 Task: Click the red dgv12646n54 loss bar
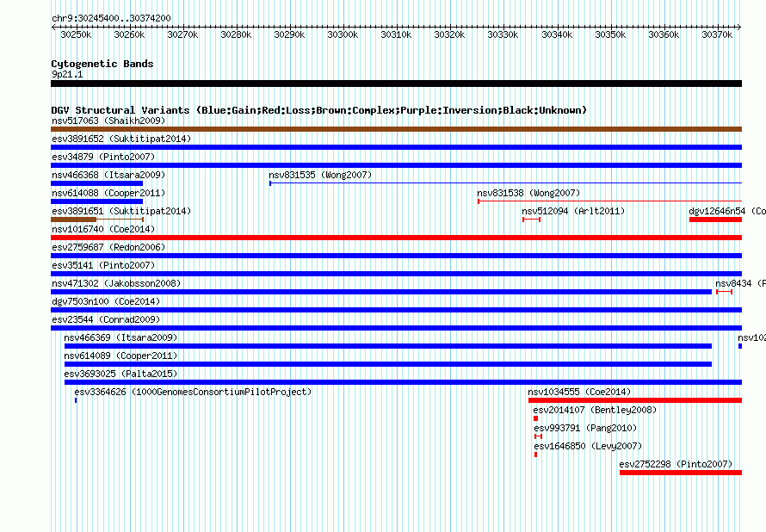[x=716, y=220]
